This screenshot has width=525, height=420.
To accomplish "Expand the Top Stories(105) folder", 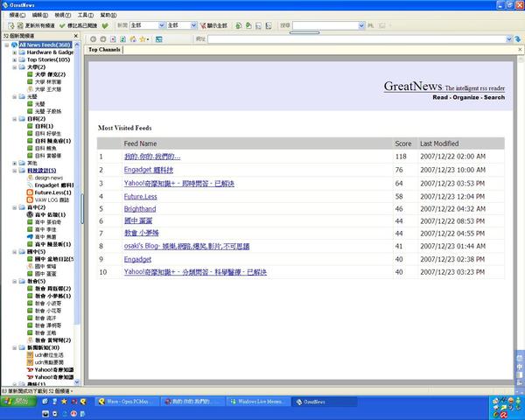I will click(15, 59).
